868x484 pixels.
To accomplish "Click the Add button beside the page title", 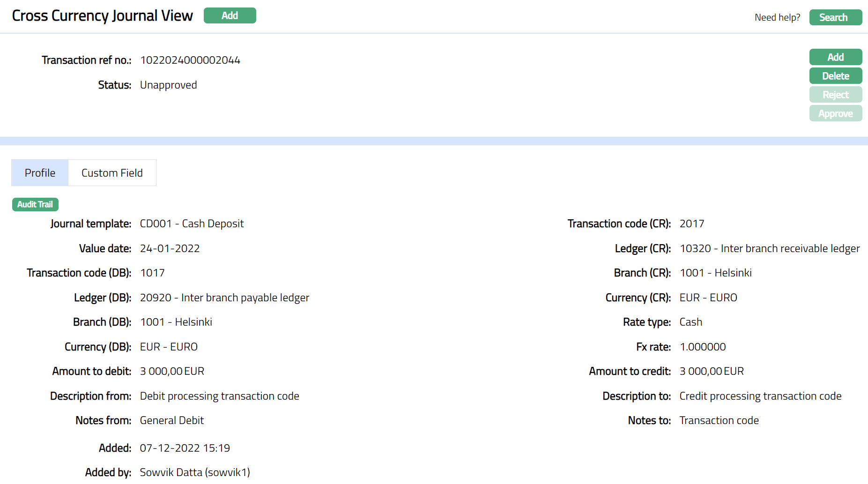I will (230, 15).
